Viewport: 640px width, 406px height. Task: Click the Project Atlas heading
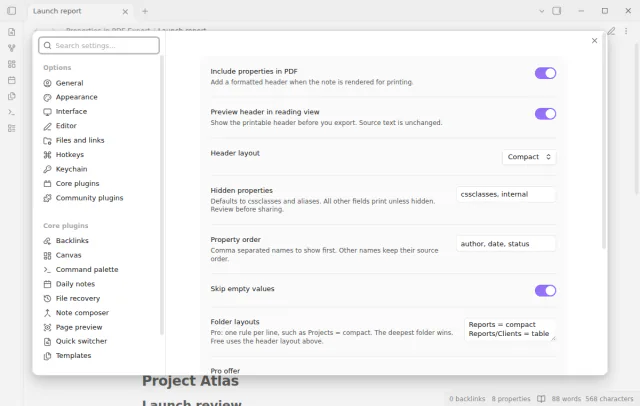tap(190, 381)
